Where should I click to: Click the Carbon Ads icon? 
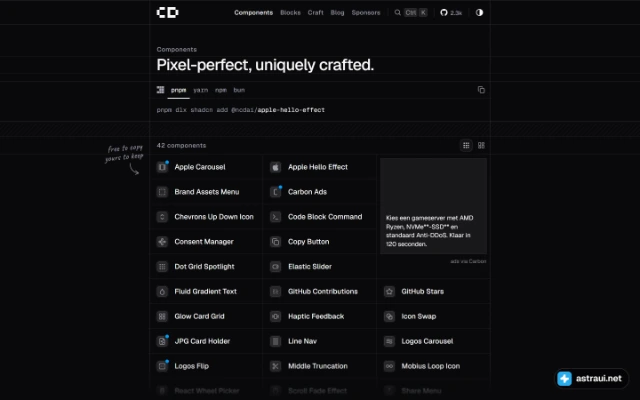pyautogui.click(x=276, y=192)
